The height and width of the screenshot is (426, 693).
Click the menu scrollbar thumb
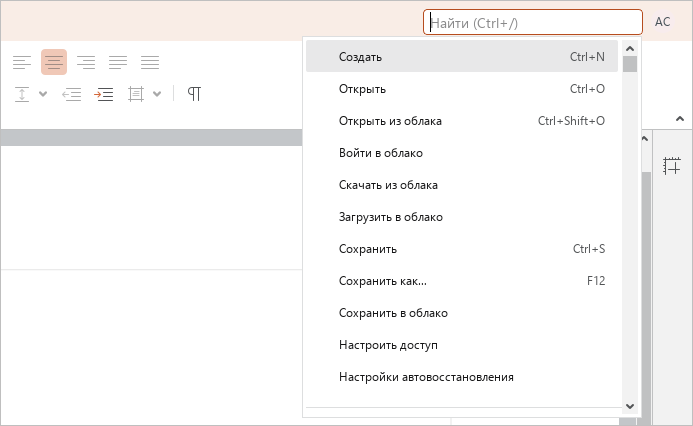630,64
